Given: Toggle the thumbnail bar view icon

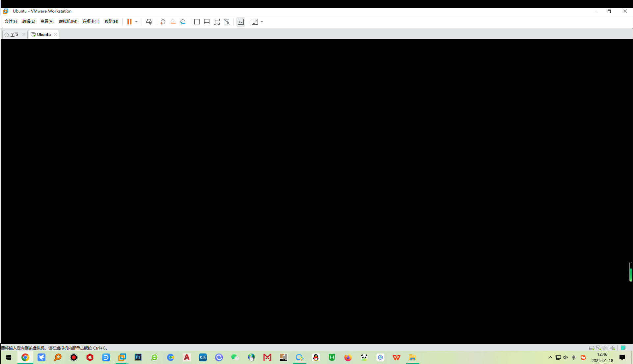Looking at the screenshot, I should [207, 22].
